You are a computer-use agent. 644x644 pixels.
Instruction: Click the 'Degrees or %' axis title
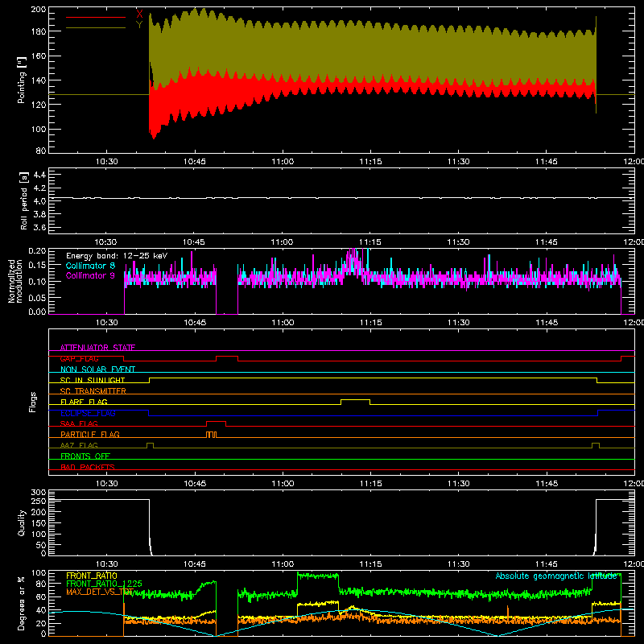coord(22,604)
